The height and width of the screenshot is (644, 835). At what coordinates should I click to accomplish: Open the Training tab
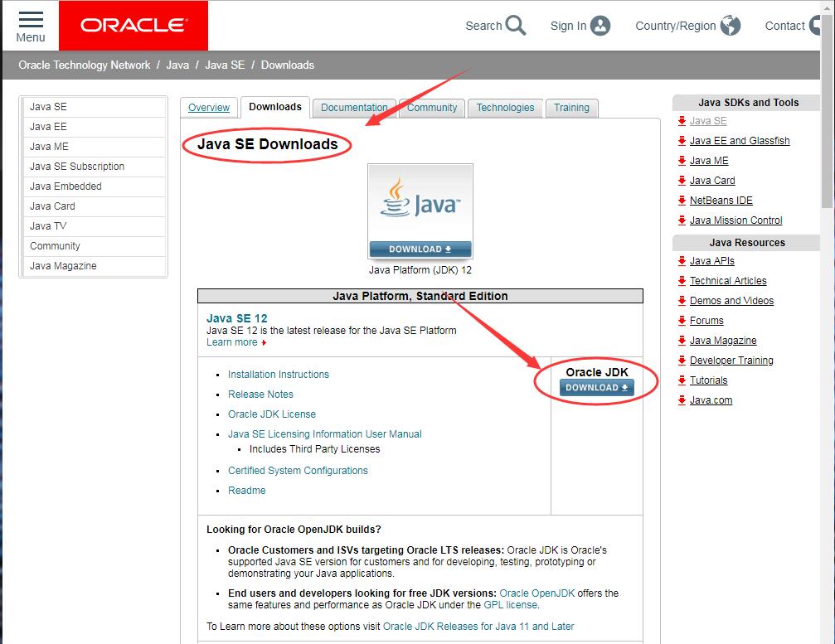(x=571, y=108)
